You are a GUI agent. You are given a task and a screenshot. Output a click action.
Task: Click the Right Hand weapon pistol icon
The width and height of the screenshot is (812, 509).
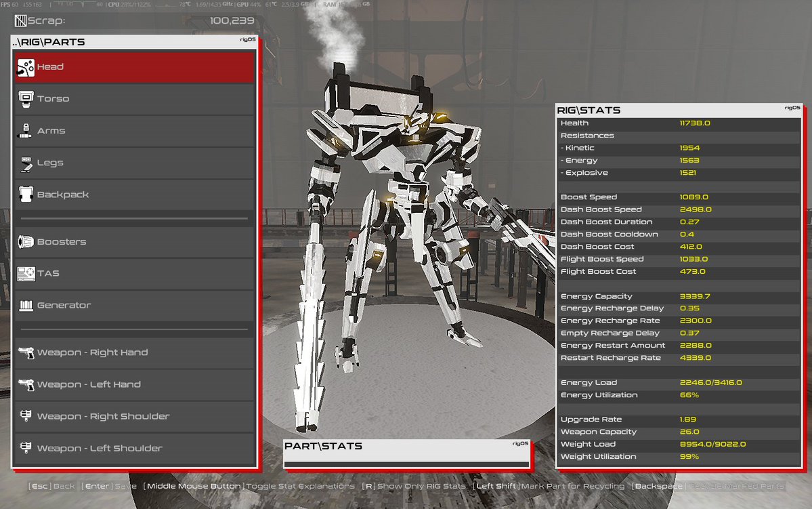(x=26, y=353)
